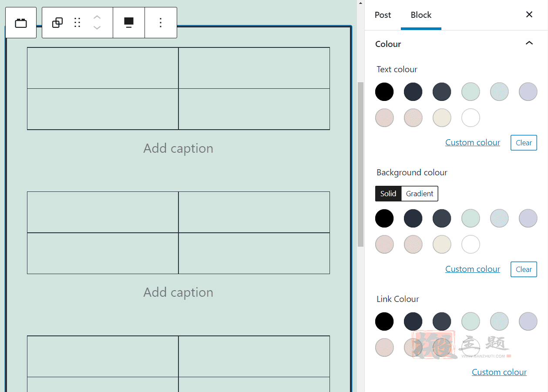Choose cream Text colour swatch
The image size is (548, 392).
[442, 117]
